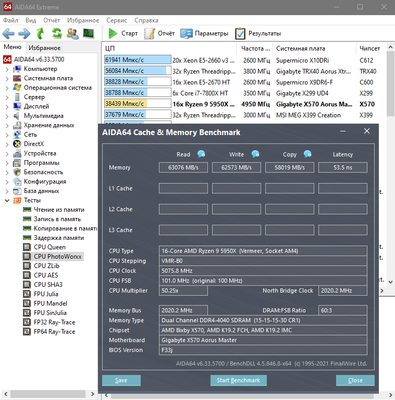Expand the Компьютер tree node

click(7, 69)
